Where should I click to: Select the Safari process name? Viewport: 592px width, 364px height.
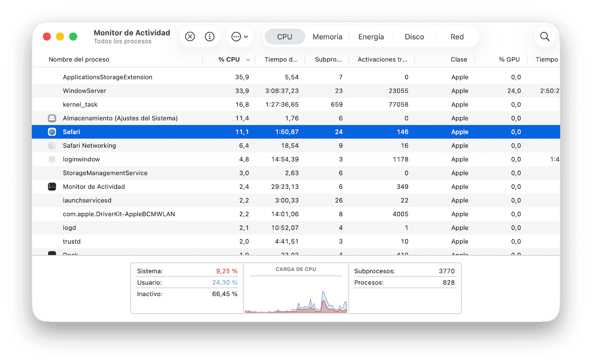pos(72,131)
